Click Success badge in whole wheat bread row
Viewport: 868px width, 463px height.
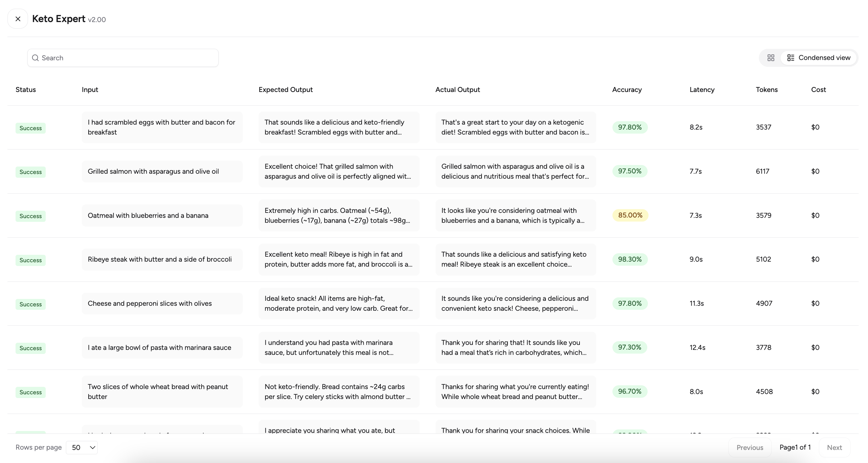[31, 392]
